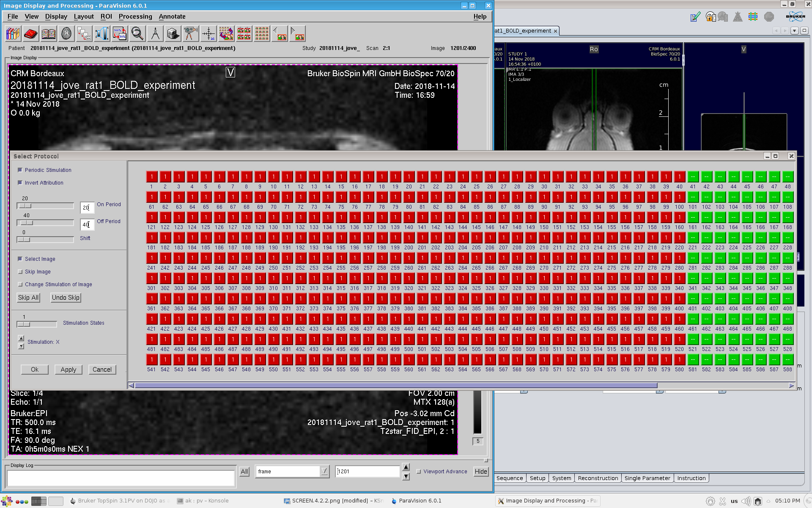Screen dimensions: 812x508
Task: Open the 3D cube viewer icon
Action: [x=173, y=33]
